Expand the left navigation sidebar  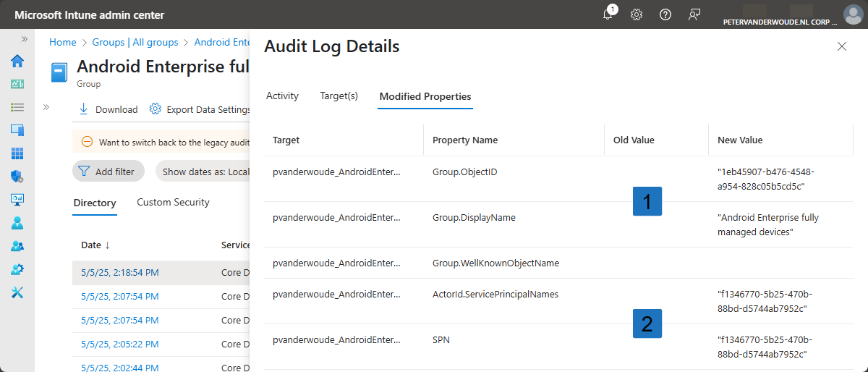pos(24,39)
